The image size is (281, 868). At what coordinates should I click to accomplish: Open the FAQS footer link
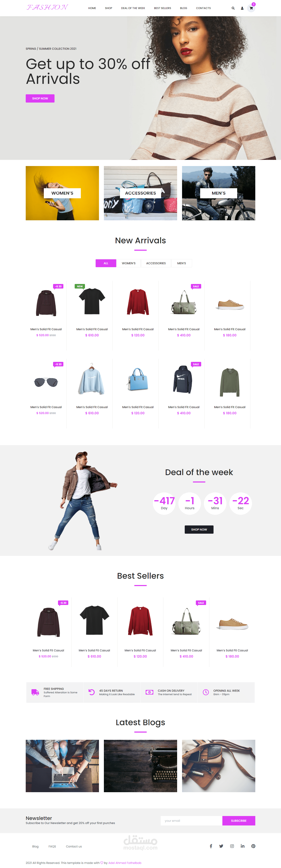pyautogui.click(x=52, y=846)
